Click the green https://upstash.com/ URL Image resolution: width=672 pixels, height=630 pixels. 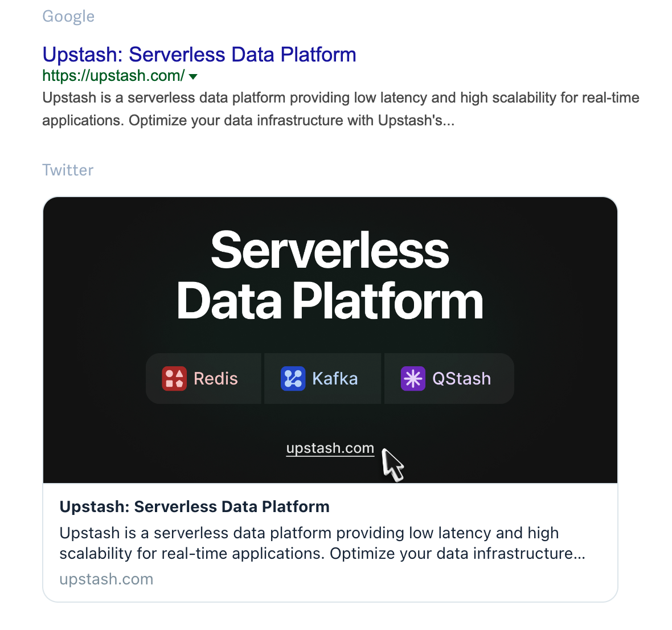tap(113, 76)
